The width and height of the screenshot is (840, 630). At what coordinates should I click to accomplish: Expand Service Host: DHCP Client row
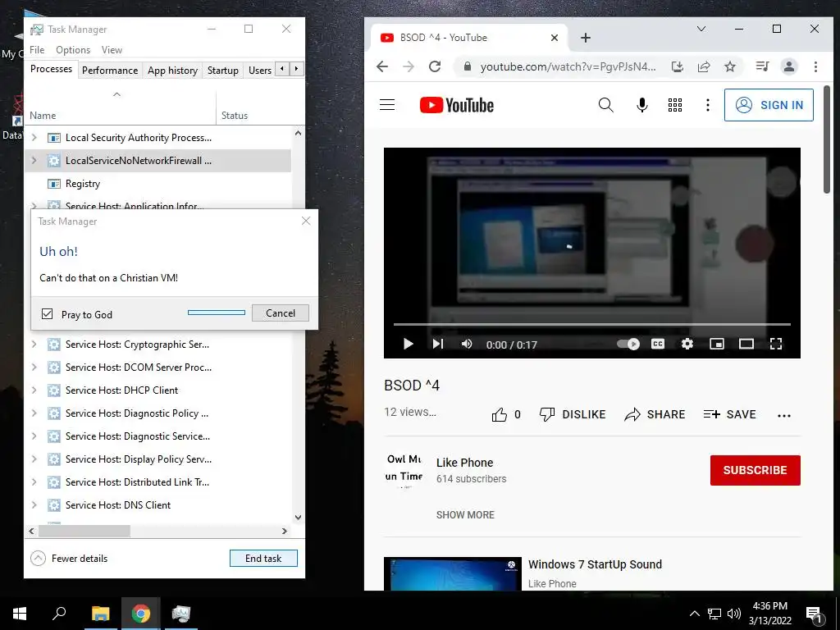click(x=34, y=390)
